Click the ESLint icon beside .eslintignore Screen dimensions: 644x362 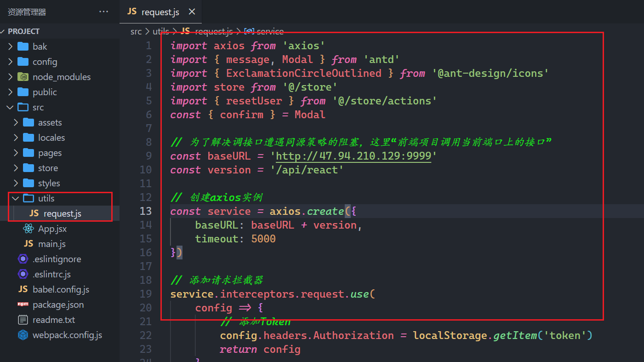click(x=23, y=259)
